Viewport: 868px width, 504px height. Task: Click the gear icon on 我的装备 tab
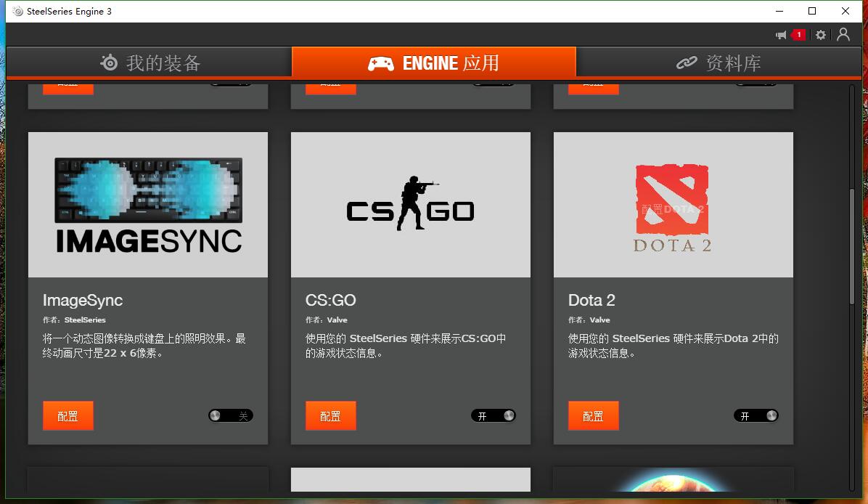(109, 62)
